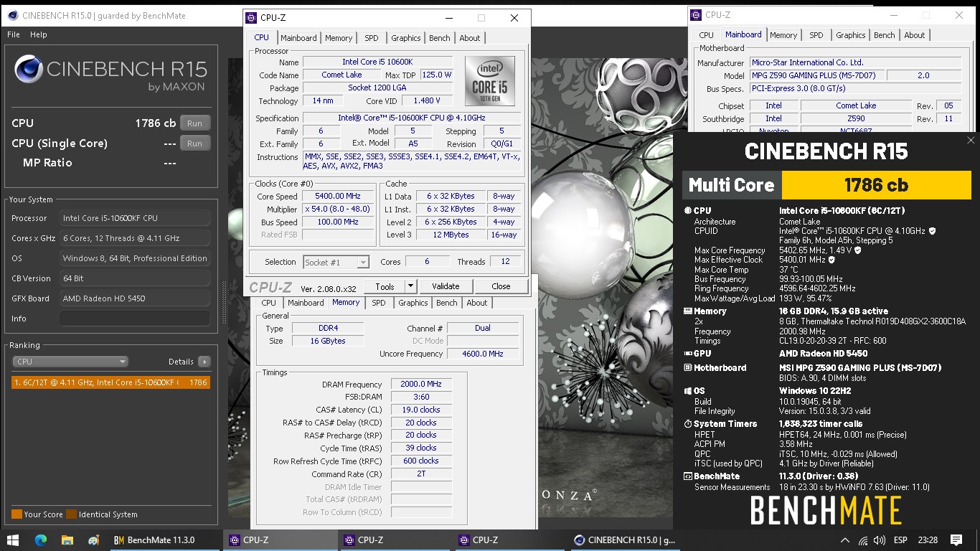Click the CPU-Z Validate button
The width and height of the screenshot is (980, 551).
(446, 286)
